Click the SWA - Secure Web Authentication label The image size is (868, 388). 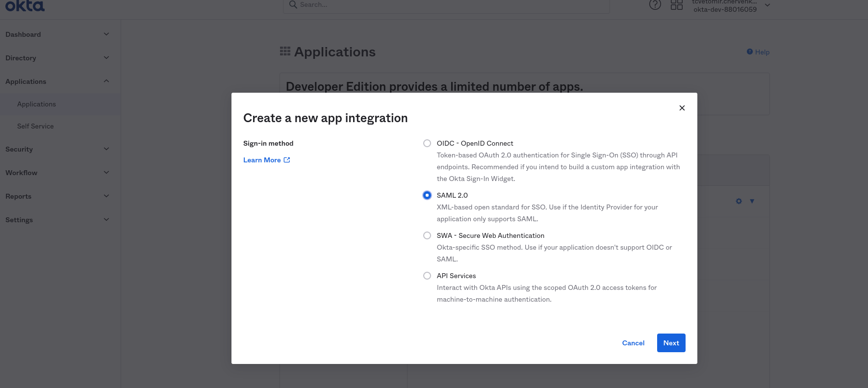click(x=490, y=235)
